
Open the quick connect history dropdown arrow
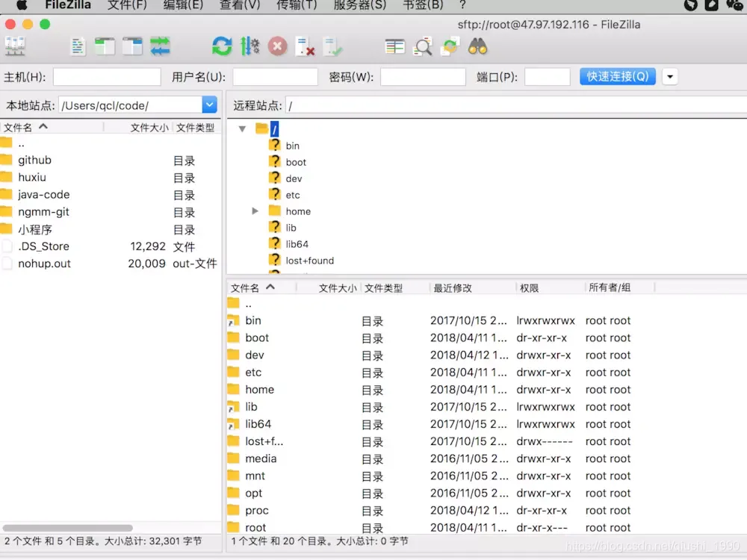670,77
